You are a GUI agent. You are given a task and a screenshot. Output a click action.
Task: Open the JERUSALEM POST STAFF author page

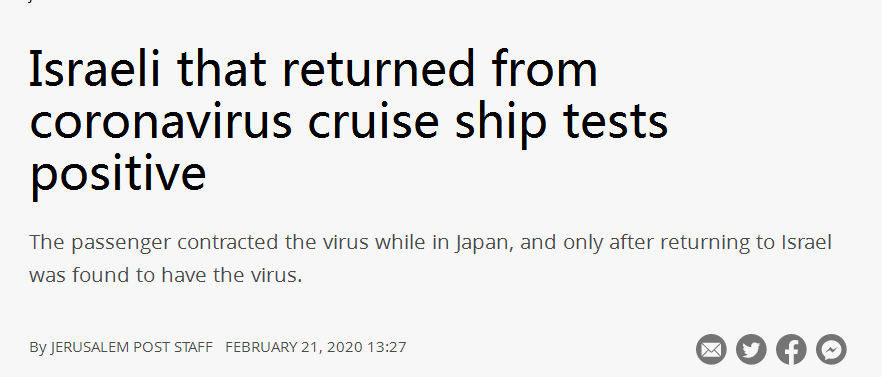click(x=132, y=347)
